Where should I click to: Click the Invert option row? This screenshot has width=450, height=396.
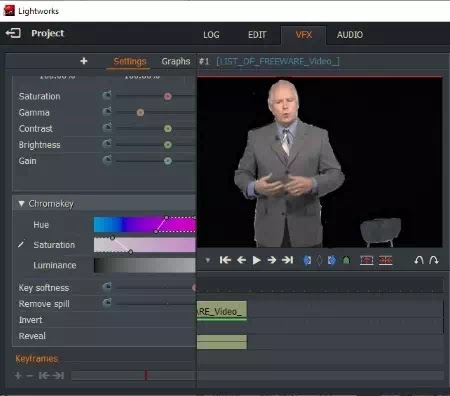click(104, 320)
